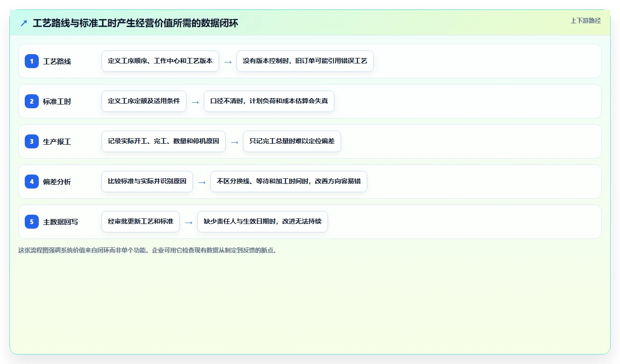This screenshot has width=620, height=364.
Task: Open the 经审批更新工艺和标准 box
Action: [x=141, y=222]
